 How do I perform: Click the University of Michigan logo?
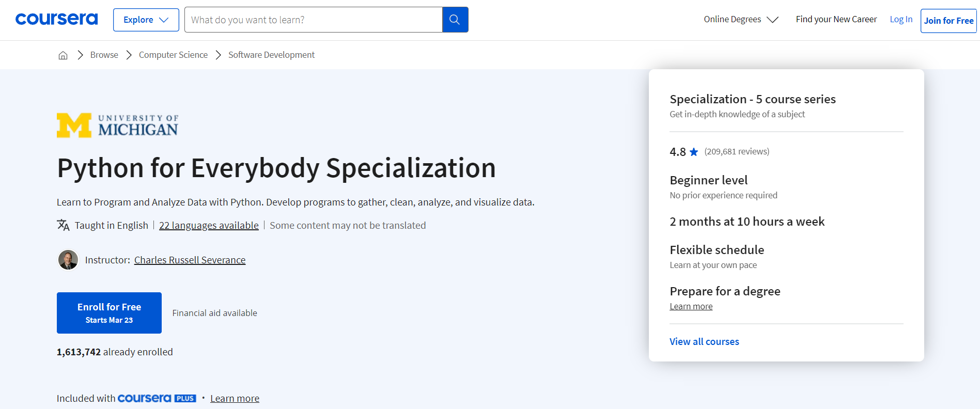coord(118,125)
